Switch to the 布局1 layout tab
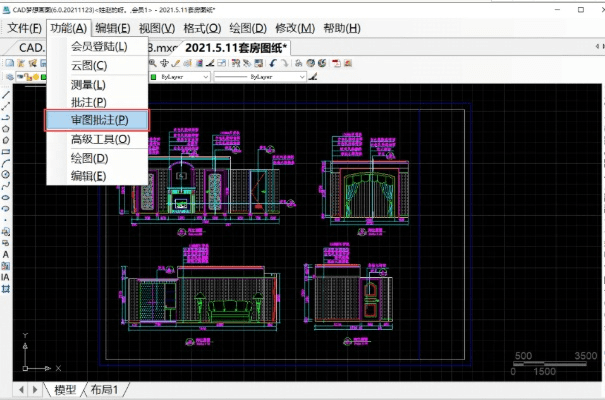The height and width of the screenshot is (400, 605). [x=105, y=390]
